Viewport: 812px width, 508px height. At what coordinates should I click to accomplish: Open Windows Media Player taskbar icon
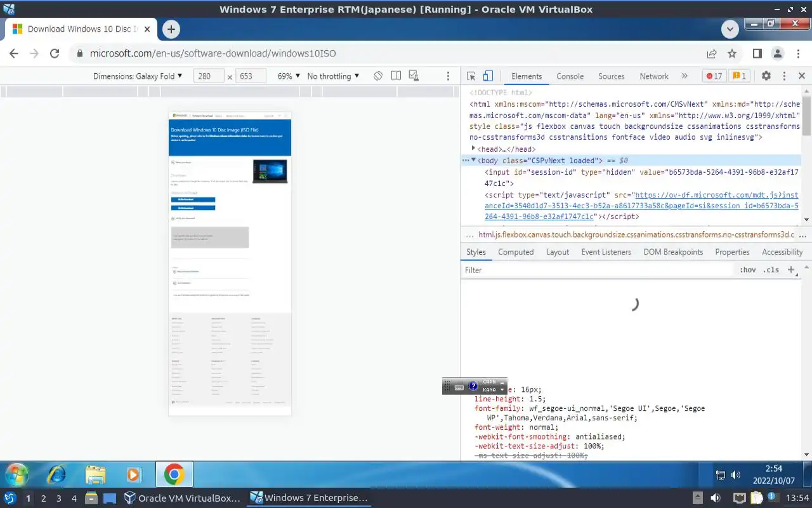coord(134,474)
